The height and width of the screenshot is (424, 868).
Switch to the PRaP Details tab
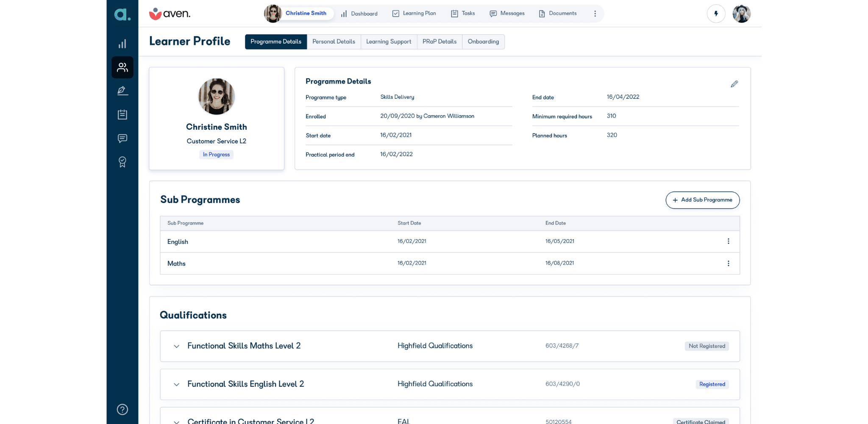point(440,42)
